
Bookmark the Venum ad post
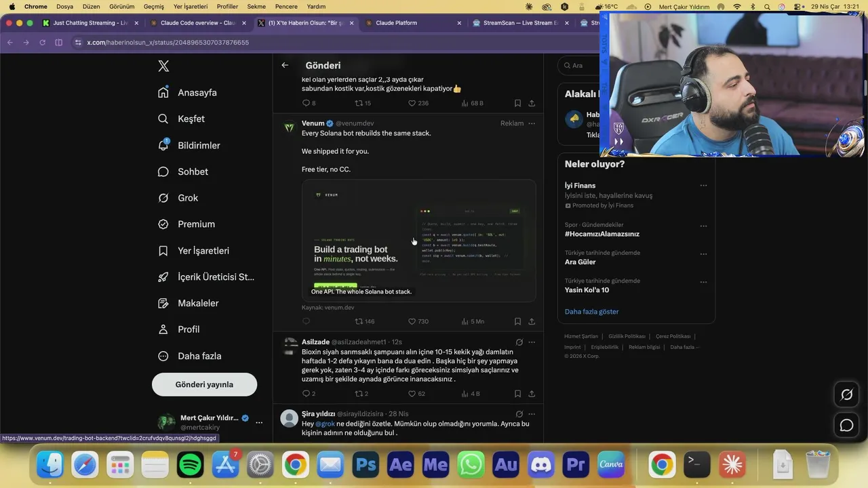point(517,321)
